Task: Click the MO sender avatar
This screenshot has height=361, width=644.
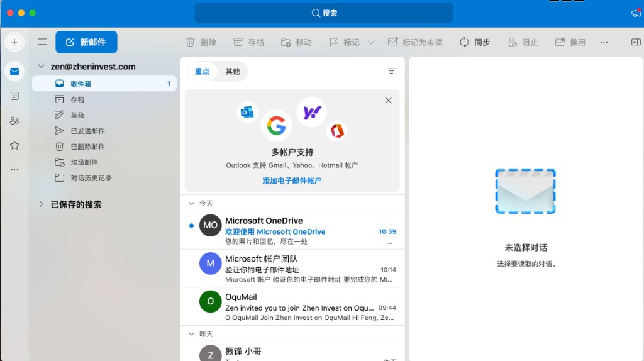Action: pyautogui.click(x=210, y=225)
